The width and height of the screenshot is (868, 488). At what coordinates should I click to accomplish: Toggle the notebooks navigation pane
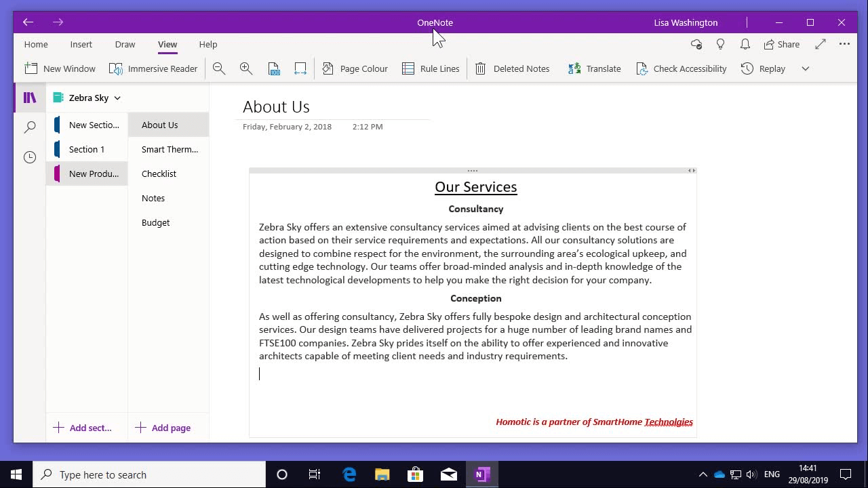29,97
